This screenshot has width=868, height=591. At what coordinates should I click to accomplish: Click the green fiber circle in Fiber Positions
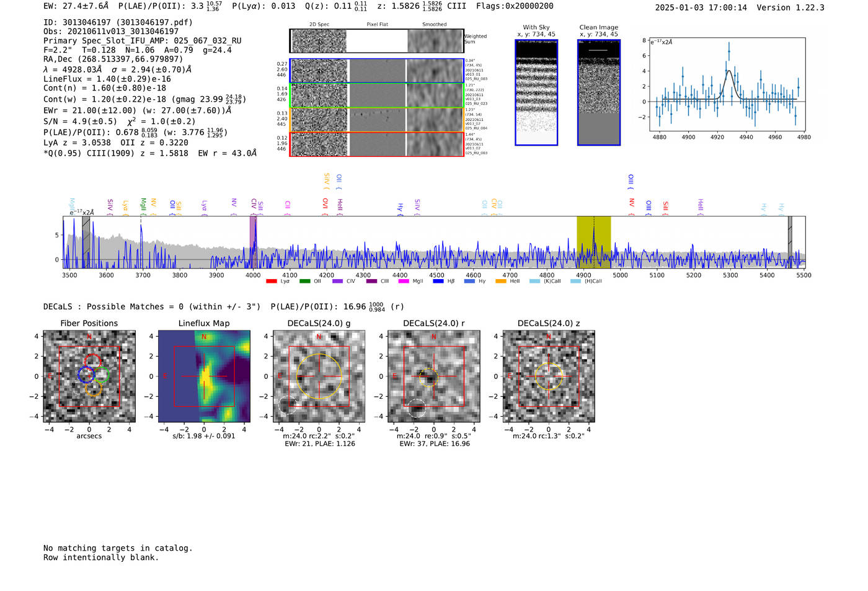tap(101, 375)
